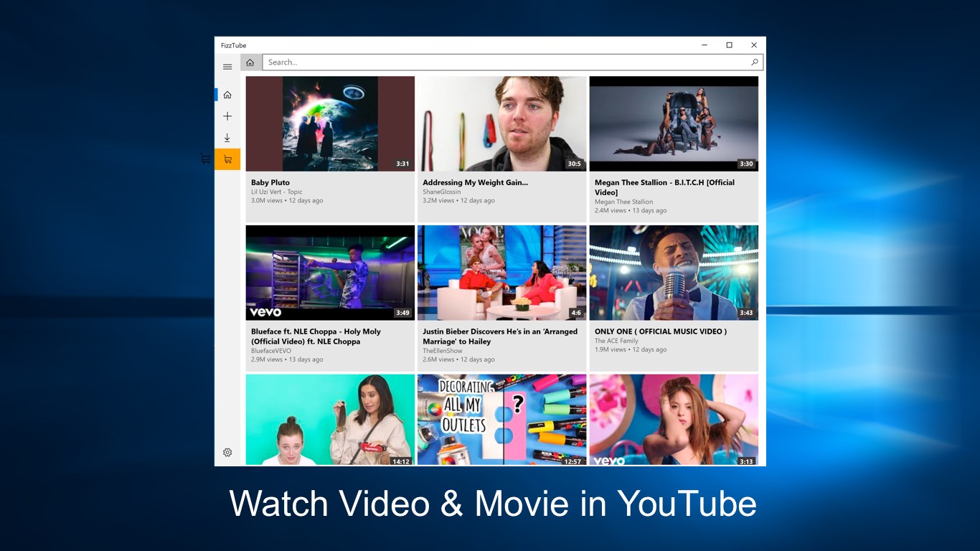Open the ONLY ONE music video thumbnail
This screenshot has height=551, width=980.
(x=674, y=273)
